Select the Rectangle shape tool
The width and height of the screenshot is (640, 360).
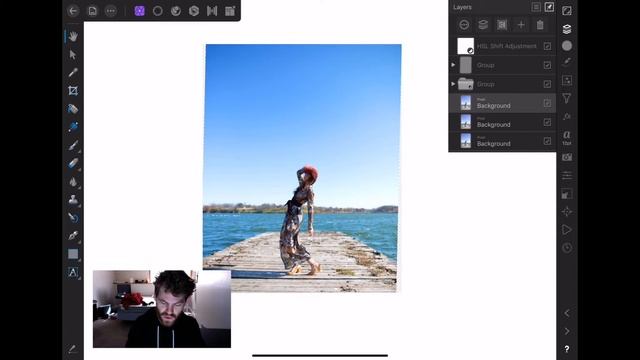73,254
